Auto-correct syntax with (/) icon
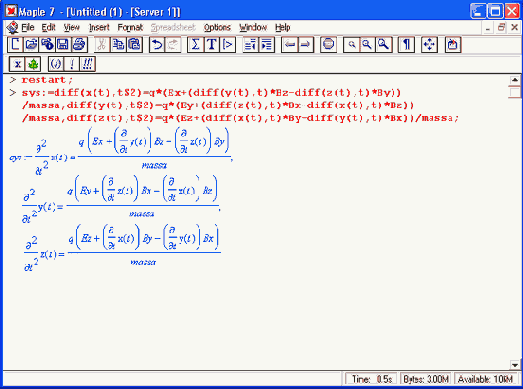 point(56,64)
